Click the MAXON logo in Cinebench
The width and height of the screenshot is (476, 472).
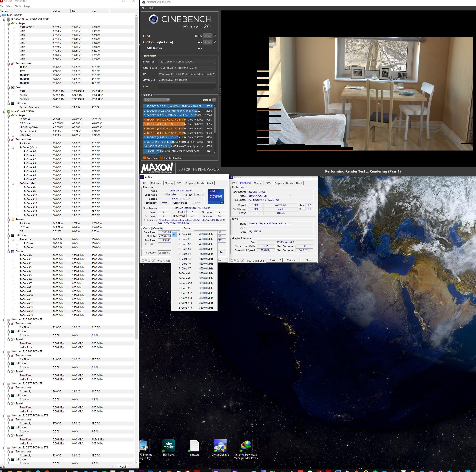coord(157,168)
